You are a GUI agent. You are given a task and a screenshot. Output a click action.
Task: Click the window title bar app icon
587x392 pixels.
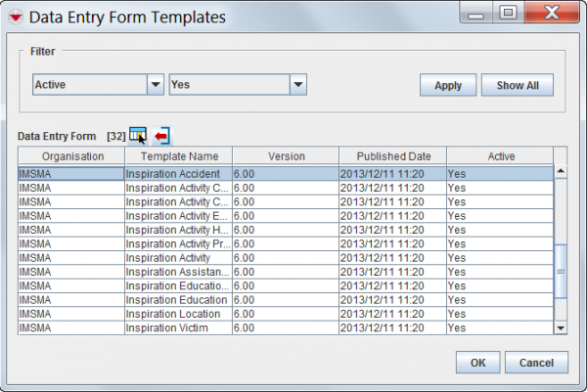[x=14, y=17]
